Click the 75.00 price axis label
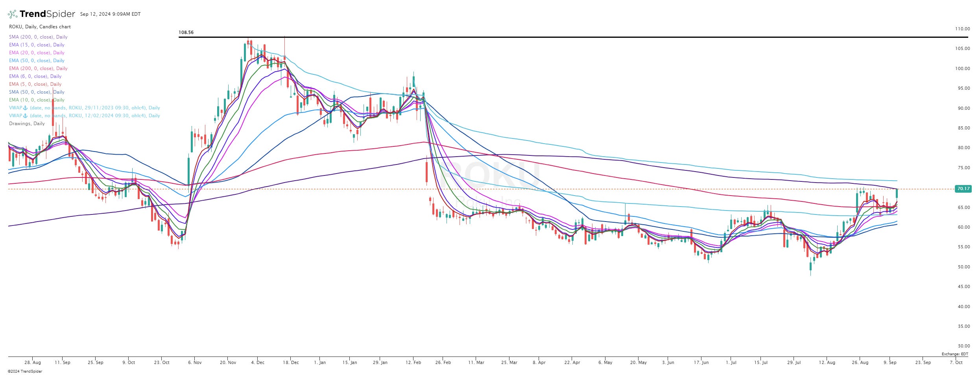 963,168
